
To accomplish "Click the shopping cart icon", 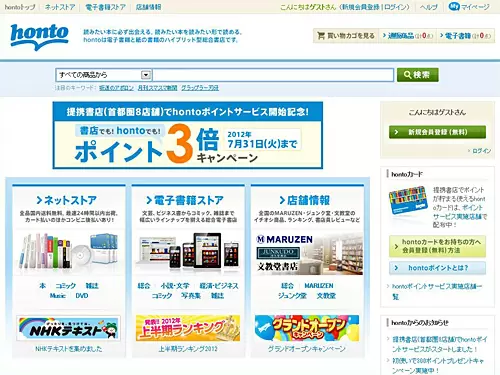I will [x=321, y=36].
